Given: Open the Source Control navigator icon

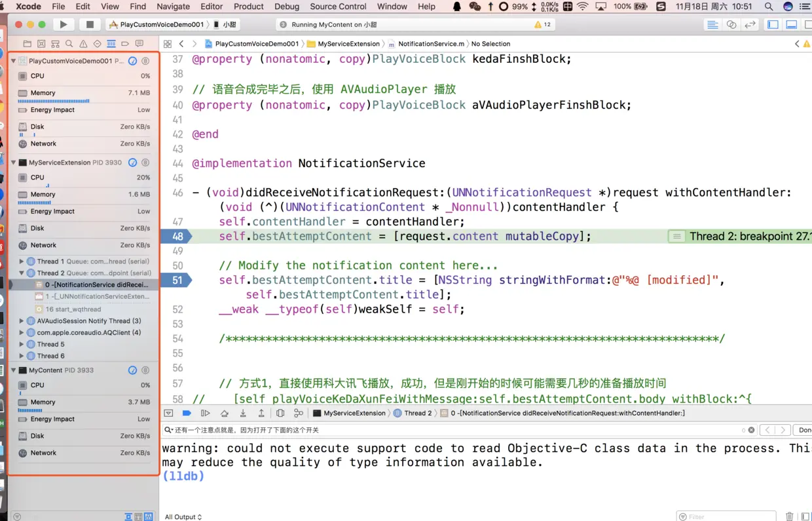Looking at the screenshot, I should [x=41, y=44].
